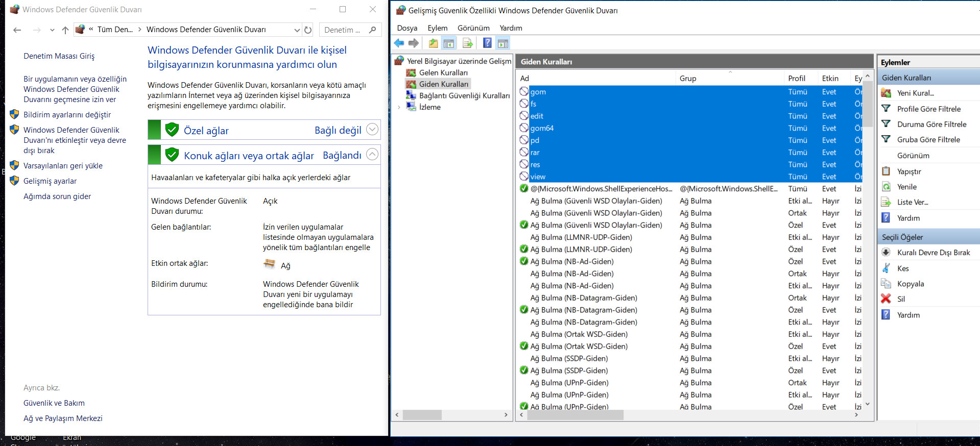Viewport: 980px width, 446px height.
Task: Select the root Yerel Bilgisayar tree node
Action: 459,61
